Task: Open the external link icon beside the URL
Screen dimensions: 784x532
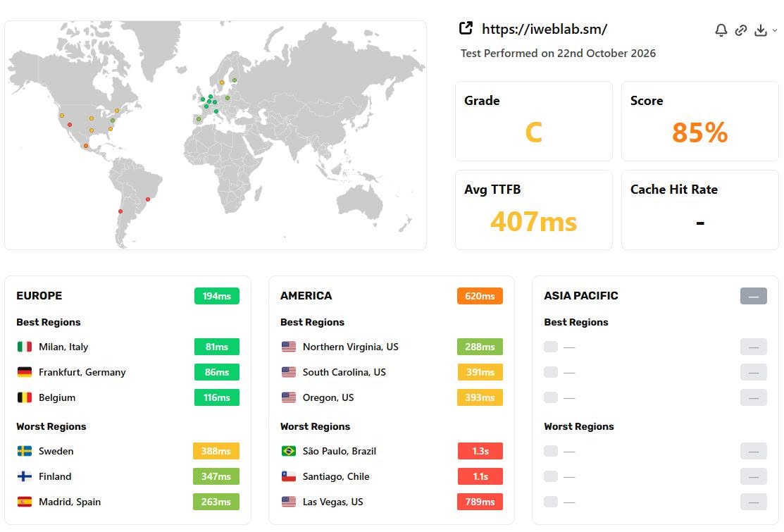Action: [x=466, y=28]
